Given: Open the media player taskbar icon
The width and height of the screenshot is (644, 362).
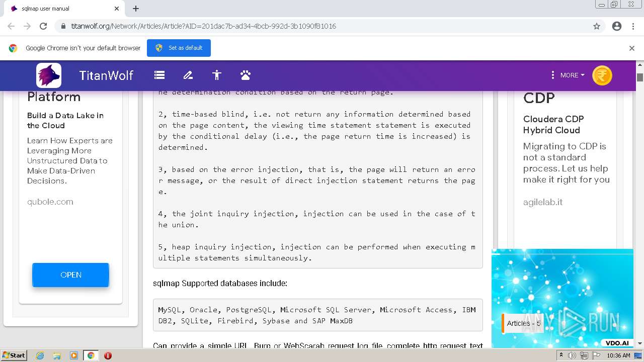Looking at the screenshot, I should pos(74,355).
